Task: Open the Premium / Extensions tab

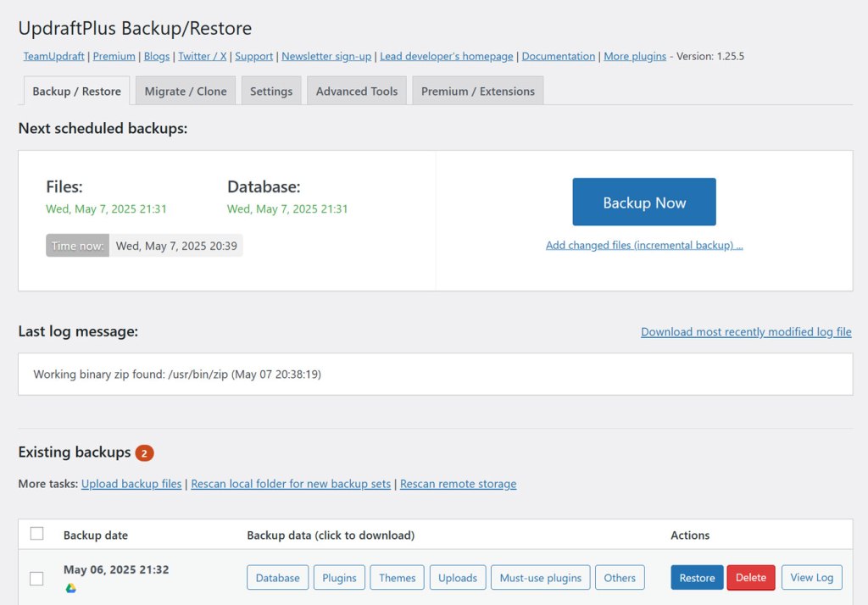Action: coord(478,92)
